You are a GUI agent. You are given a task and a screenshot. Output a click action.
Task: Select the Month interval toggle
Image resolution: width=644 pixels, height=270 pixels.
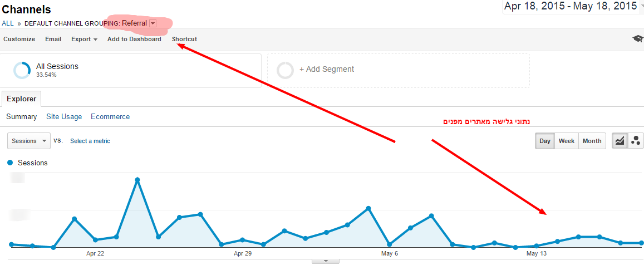(592, 141)
